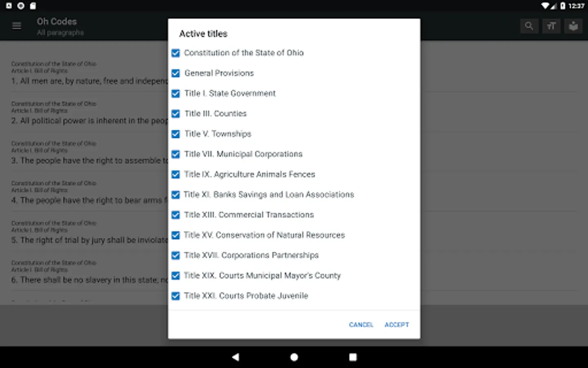Uncheck Constitution of the State of Ohio

point(176,53)
